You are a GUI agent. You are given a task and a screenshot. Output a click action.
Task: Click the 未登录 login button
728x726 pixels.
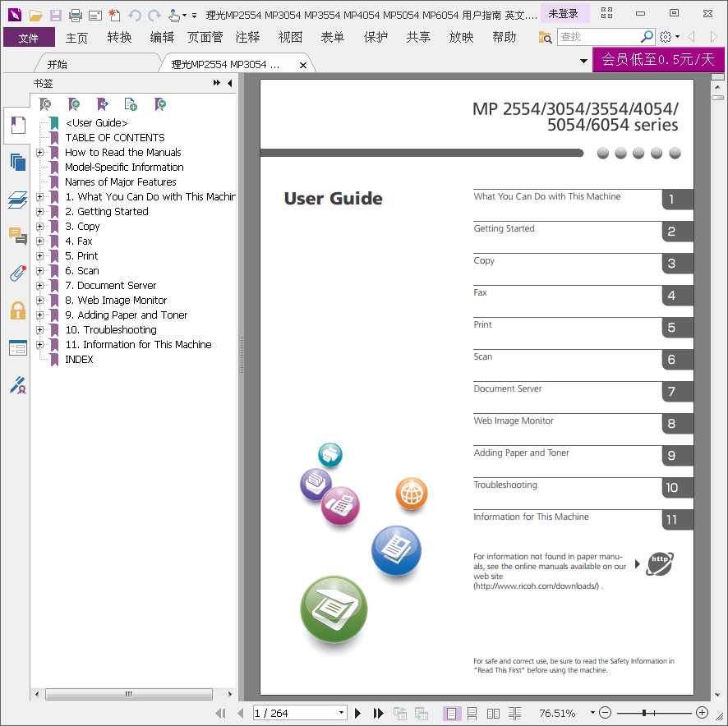564,13
